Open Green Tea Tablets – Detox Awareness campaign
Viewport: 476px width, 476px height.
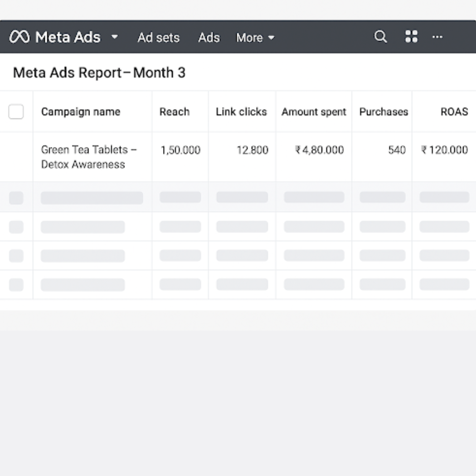[89, 157]
